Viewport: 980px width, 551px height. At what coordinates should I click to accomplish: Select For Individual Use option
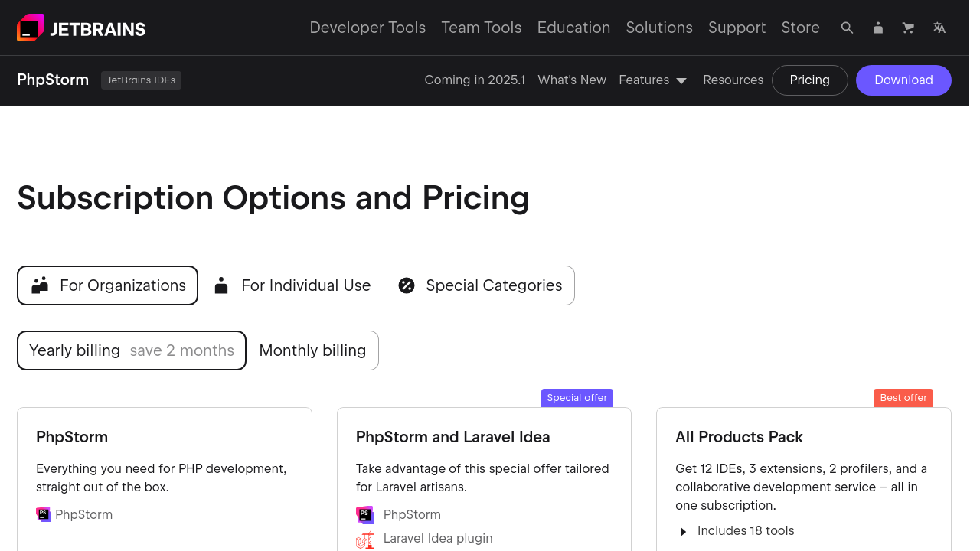click(292, 285)
